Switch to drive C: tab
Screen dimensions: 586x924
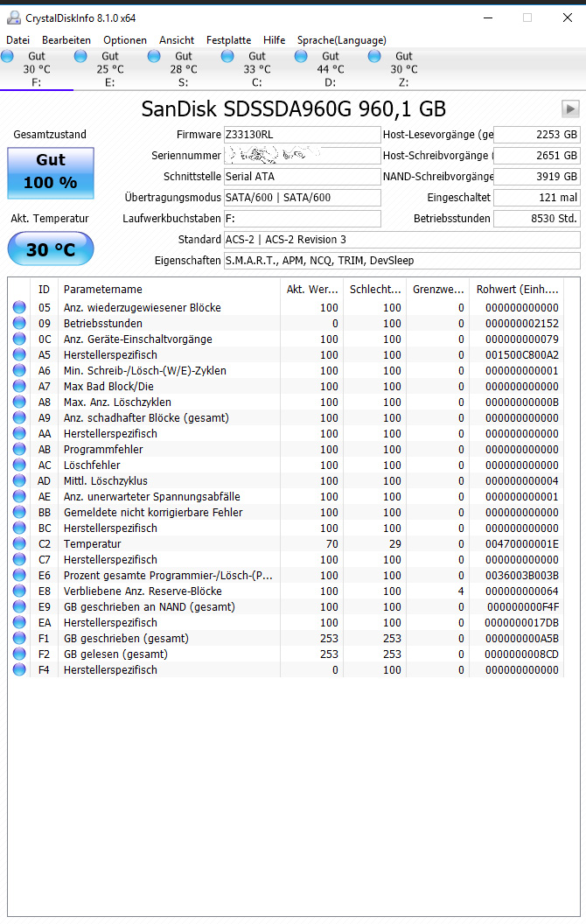(257, 69)
